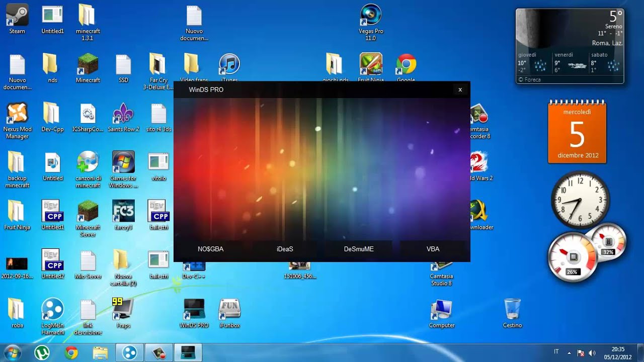Select the backup minecraft folder
The image size is (644, 362).
[17, 169]
